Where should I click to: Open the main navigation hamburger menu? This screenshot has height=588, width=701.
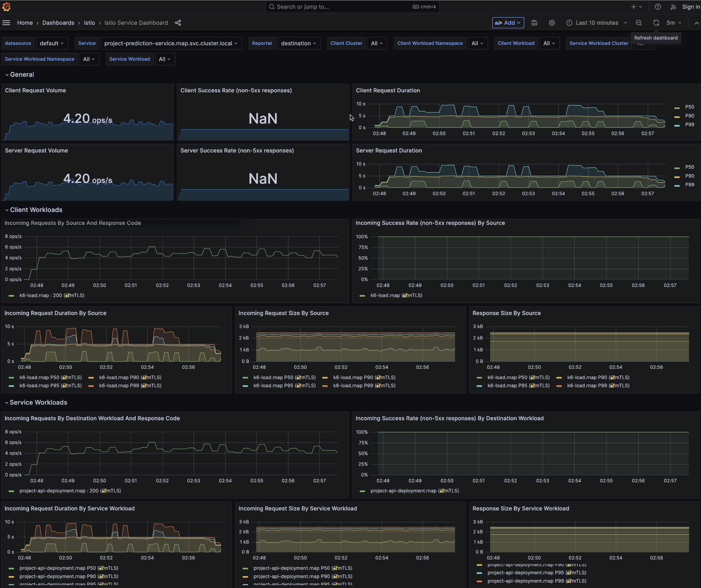6,23
